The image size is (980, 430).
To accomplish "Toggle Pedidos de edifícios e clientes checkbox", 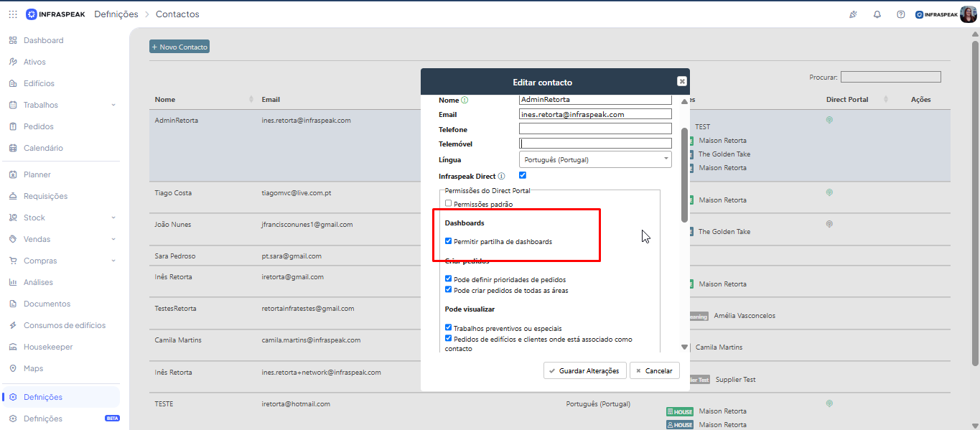I will (449, 339).
